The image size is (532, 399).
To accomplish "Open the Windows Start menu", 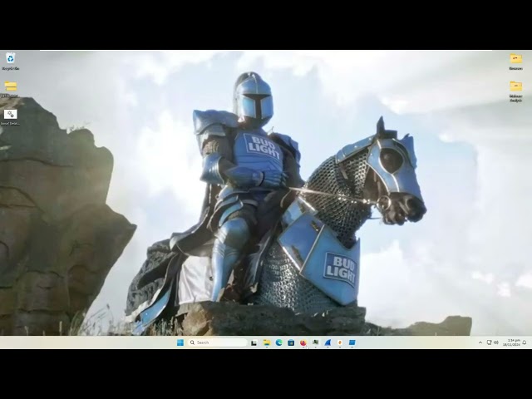I will (180, 342).
